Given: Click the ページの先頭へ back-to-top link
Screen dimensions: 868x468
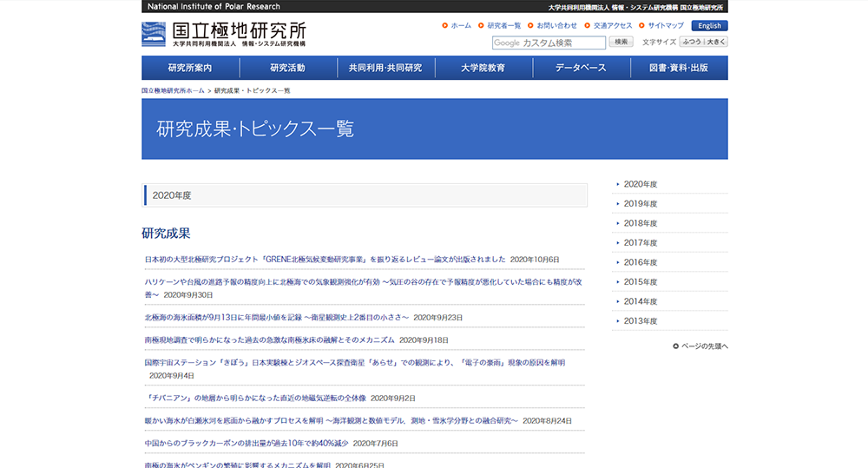Looking at the screenshot, I should point(704,346).
